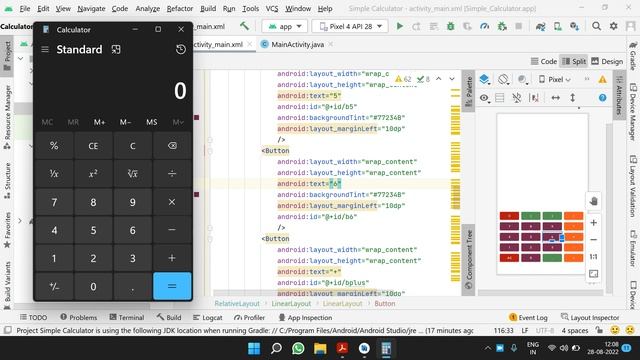This screenshot has height=360, width=640.
Task: Click the layout warning triangle icon
Action: coord(602,80)
